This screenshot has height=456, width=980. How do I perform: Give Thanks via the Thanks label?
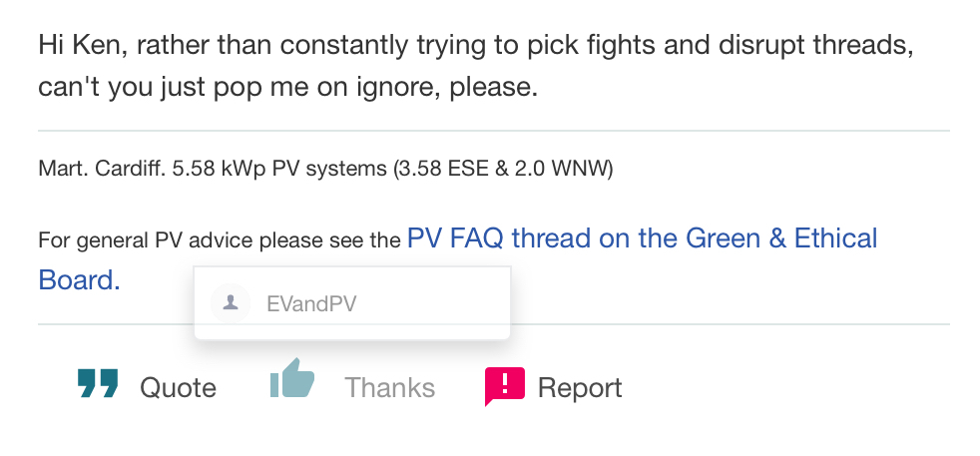(389, 388)
